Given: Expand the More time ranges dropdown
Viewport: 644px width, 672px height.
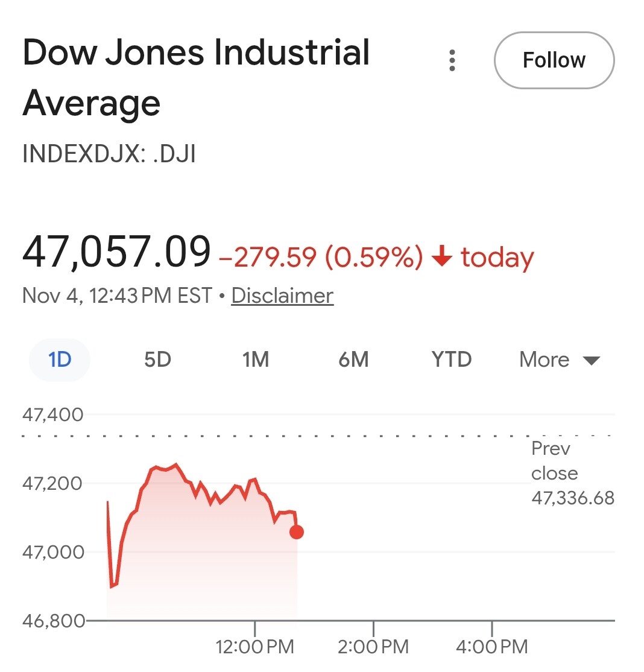Looking at the screenshot, I should 559,360.
